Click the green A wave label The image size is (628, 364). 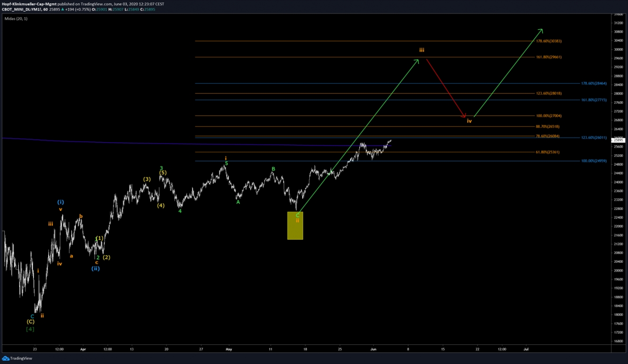click(238, 202)
